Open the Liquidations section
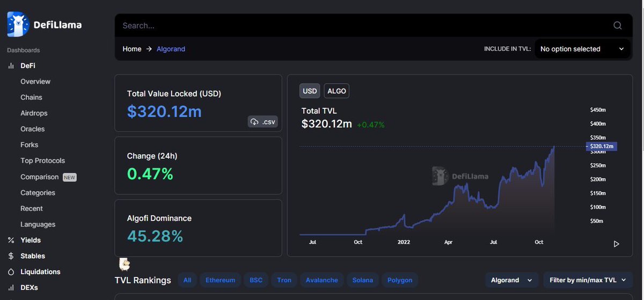The image size is (644, 300). (40, 272)
